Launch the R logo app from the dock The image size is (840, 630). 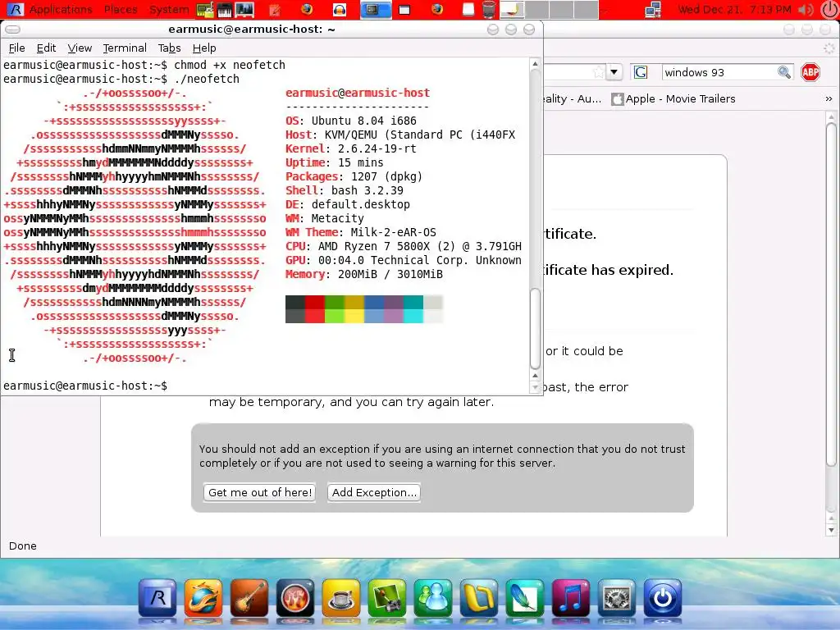pos(157,598)
